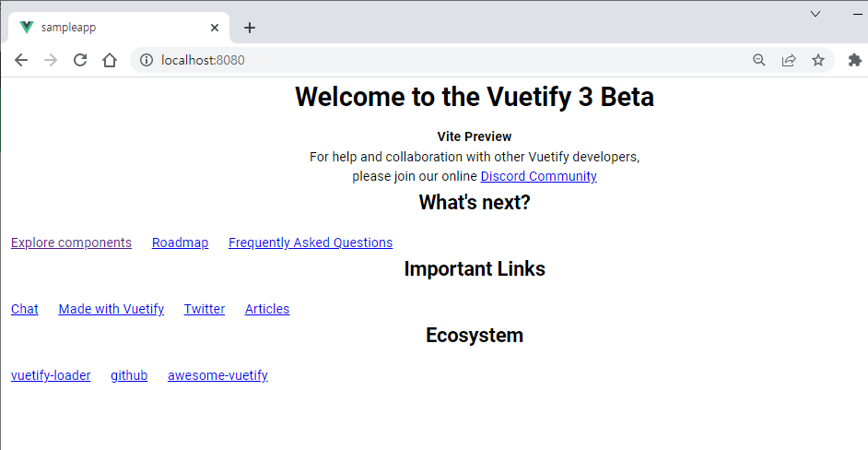The image size is (868, 450).
Task: Click the browser back arrow
Action: (21, 60)
